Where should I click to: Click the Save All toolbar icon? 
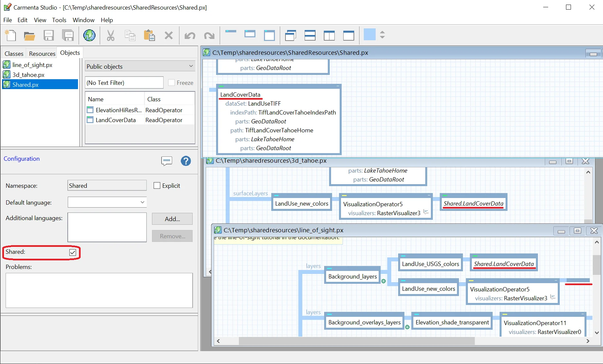point(68,35)
